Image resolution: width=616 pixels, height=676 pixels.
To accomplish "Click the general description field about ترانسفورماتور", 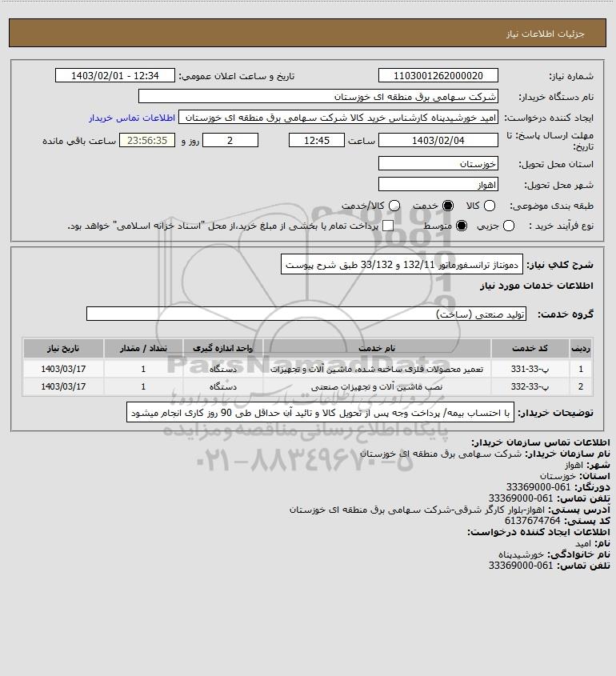I will 402,264.
